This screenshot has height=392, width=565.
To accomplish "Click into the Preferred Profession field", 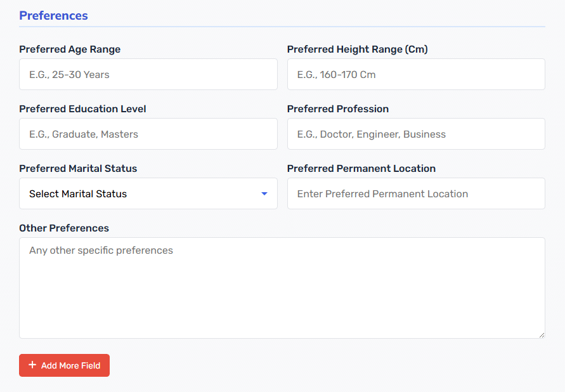I will click(416, 134).
